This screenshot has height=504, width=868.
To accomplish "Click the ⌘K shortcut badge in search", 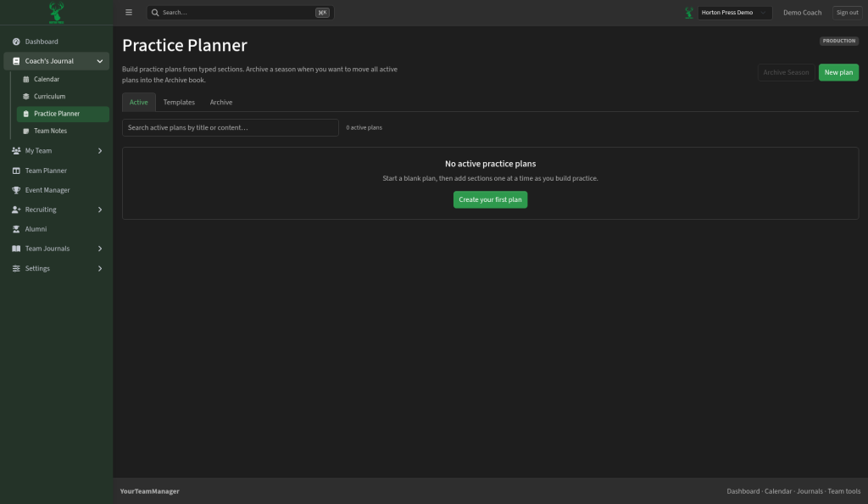I will click(322, 12).
